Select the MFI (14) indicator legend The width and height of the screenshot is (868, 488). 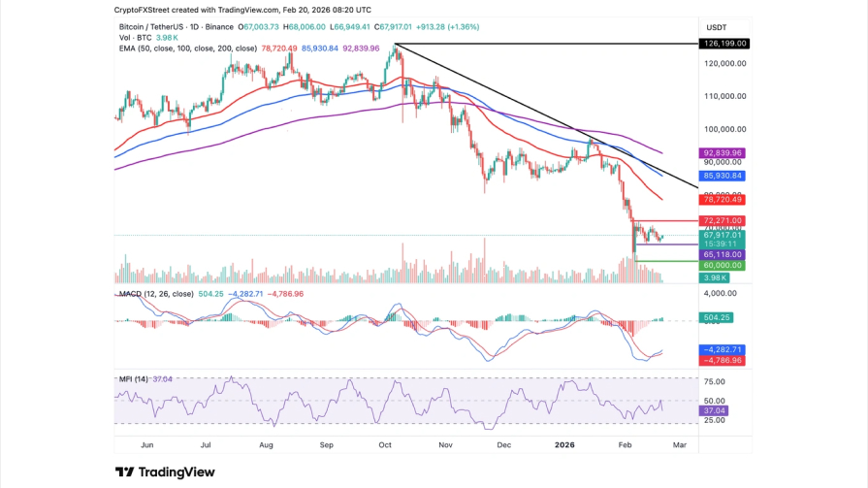pos(131,377)
